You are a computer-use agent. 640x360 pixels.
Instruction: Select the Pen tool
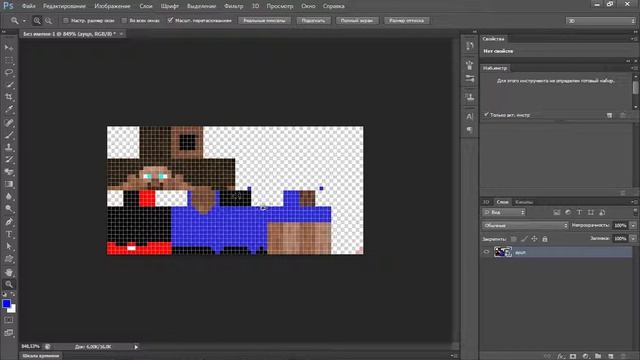tap(9, 222)
